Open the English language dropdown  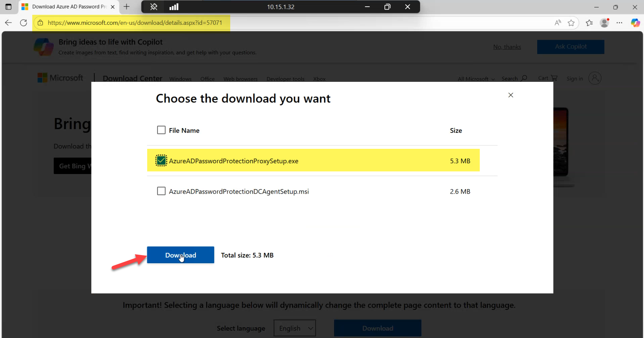[x=295, y=328]
